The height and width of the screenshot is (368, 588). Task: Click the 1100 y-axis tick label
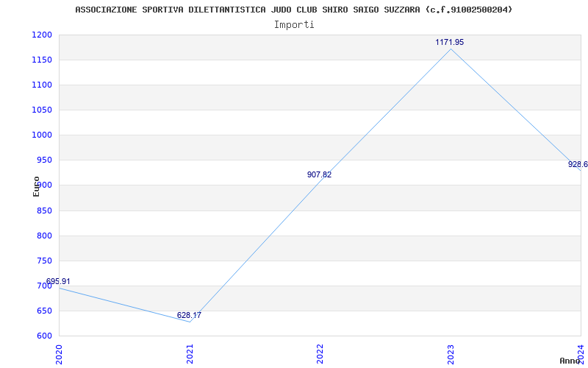tap(42, 85)
